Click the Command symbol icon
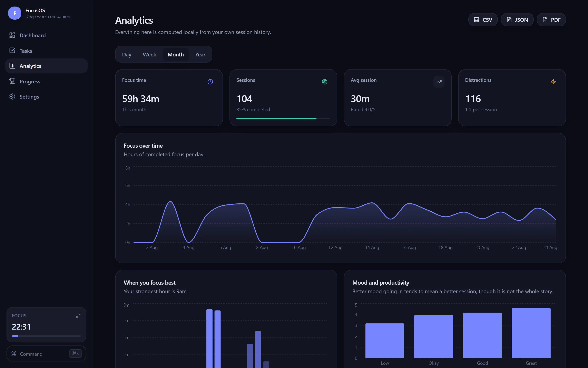 tap(14, 354)
